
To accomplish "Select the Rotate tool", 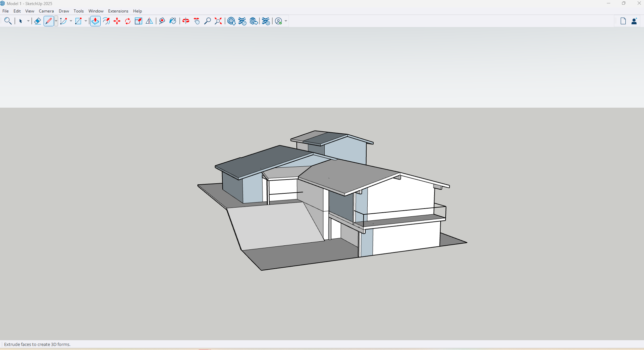I will (x=128, y=21).
